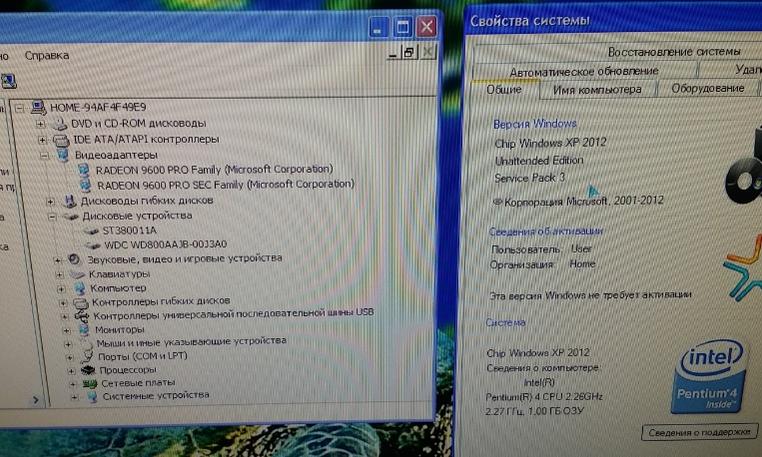Click the RADEON 9600 PRO Family adapter icon
The image size is (762, 457).
point(84,170)
